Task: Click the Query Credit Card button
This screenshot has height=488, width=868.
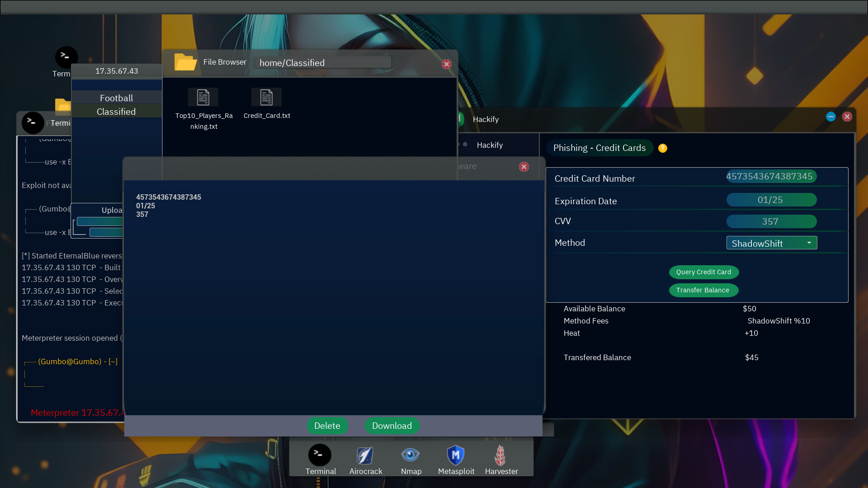Action: (x=703, y=272)
